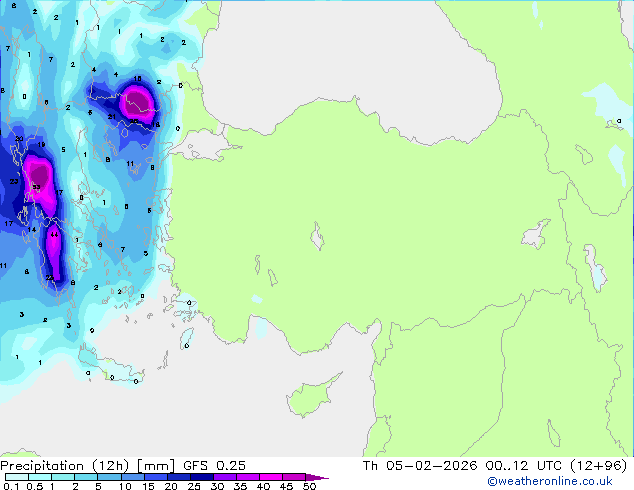Click the '16' value above the magenta cell
This screenshot has height=490, width=634.
[137, 78]
